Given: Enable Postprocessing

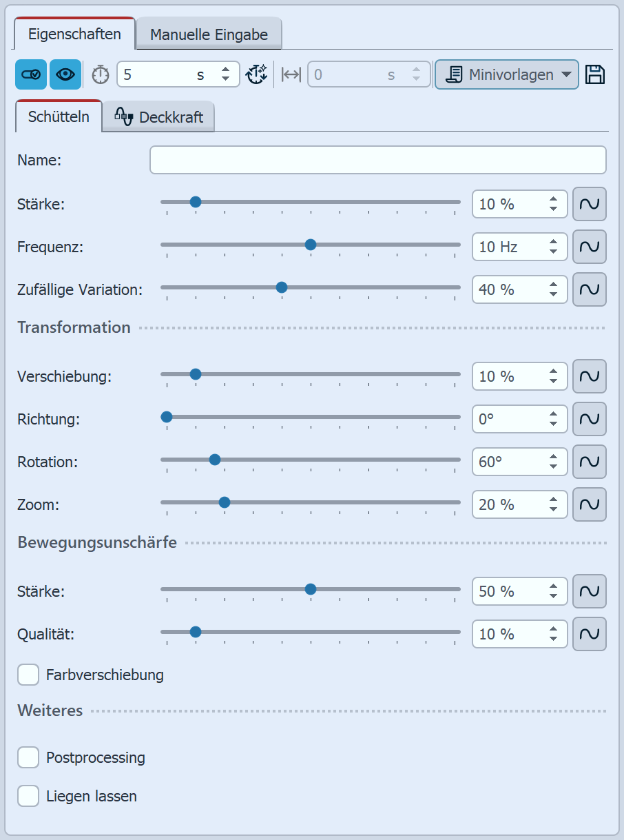Looking at the screenshot, I should click(28, 757).
